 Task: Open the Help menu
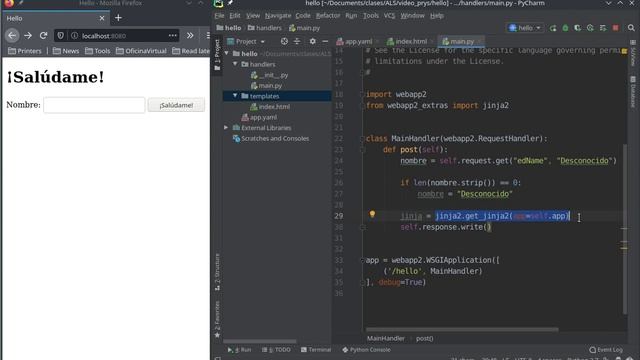pyautogui.click(x=437, y=16)
